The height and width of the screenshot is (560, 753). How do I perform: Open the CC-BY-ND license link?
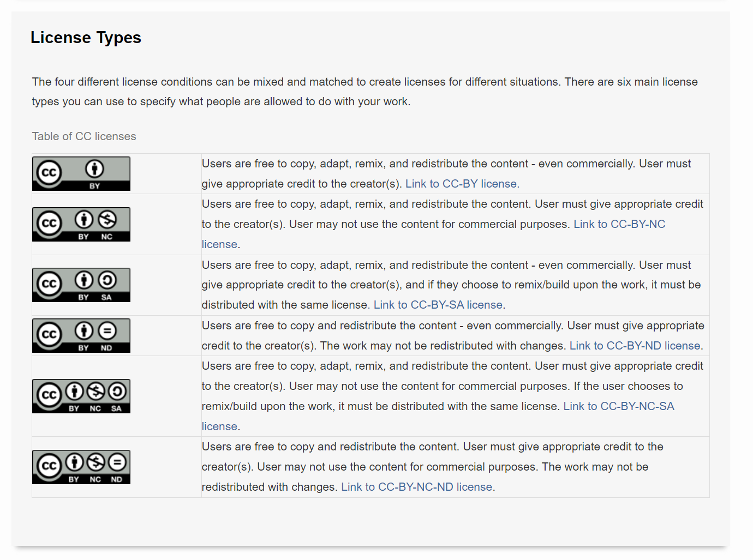coord(635,346)
